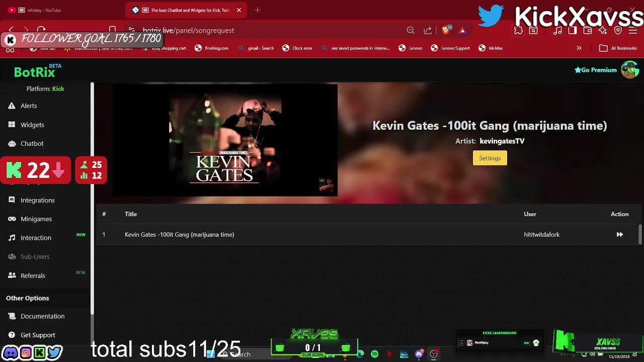Click the requester name hititwitdafork
The height and width of the screenshot is (362, 644).
click(x=541, y=234)
